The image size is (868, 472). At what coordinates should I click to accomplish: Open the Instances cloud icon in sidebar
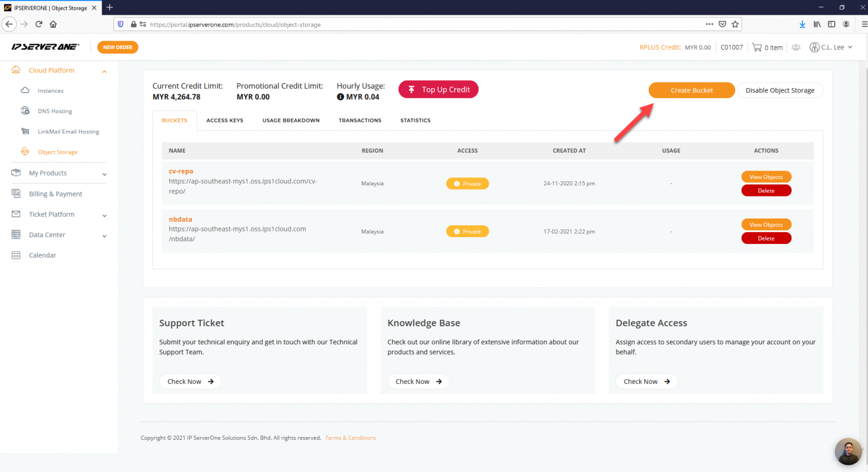click(x=25, y=90)
